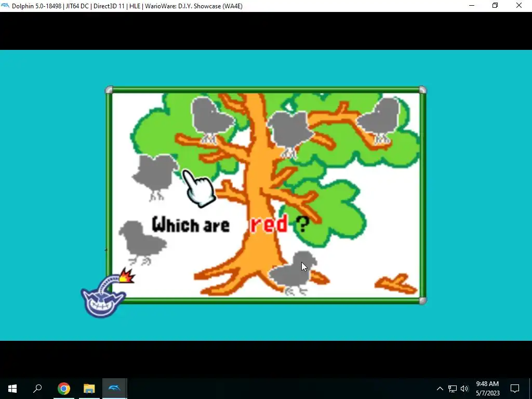532x399 pixels.
Task: Click the white pointing hand cursor icon
Action: click(x=199, y=188)
